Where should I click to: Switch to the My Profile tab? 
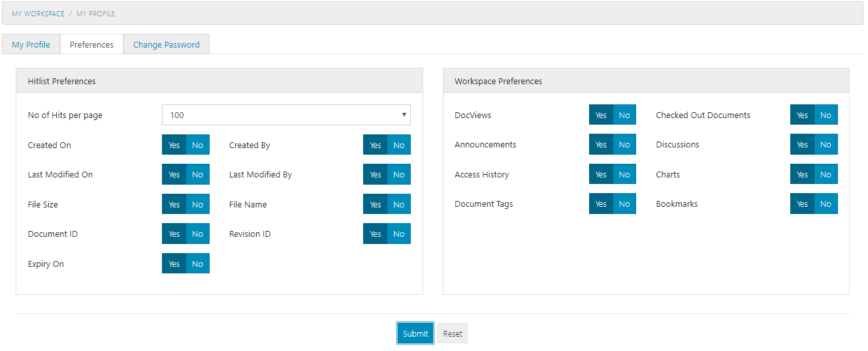[31, 44]
